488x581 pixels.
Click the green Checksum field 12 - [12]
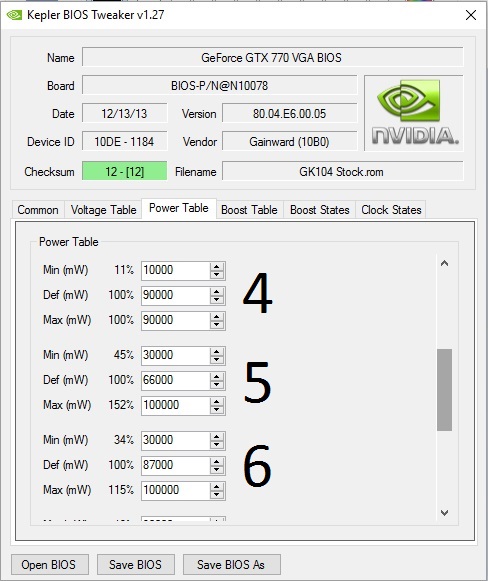tap(125, 171)
